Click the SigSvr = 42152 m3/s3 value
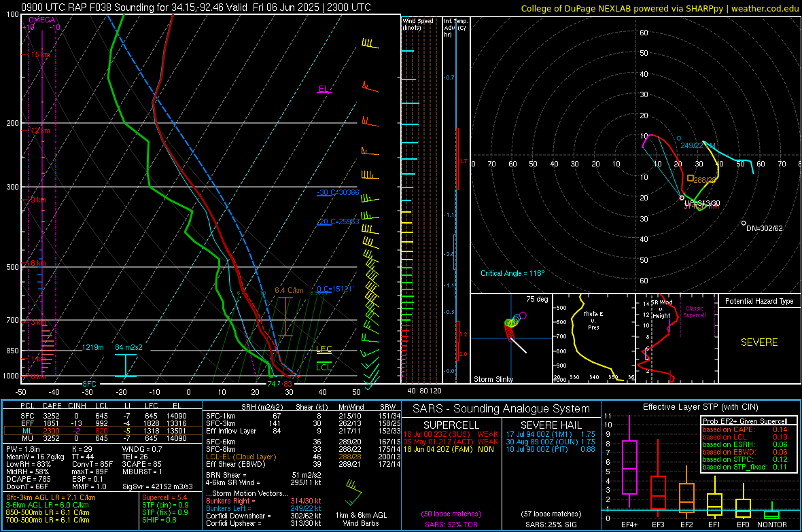 [158, 486]
